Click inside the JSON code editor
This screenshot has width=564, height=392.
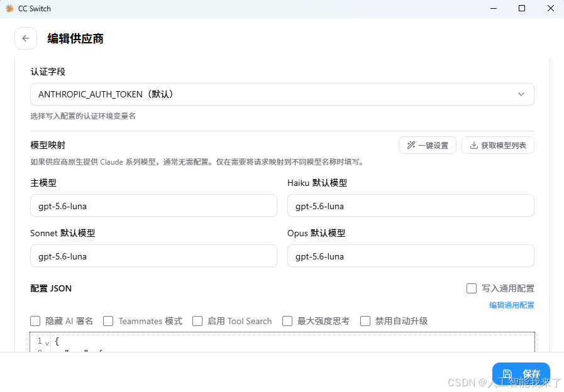click(282, 342)
